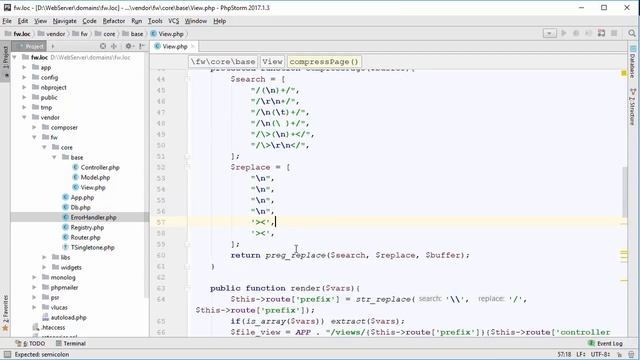Expand the widgets folder
This screenshot has height=360, width=640.
click(x=44, y=267)
